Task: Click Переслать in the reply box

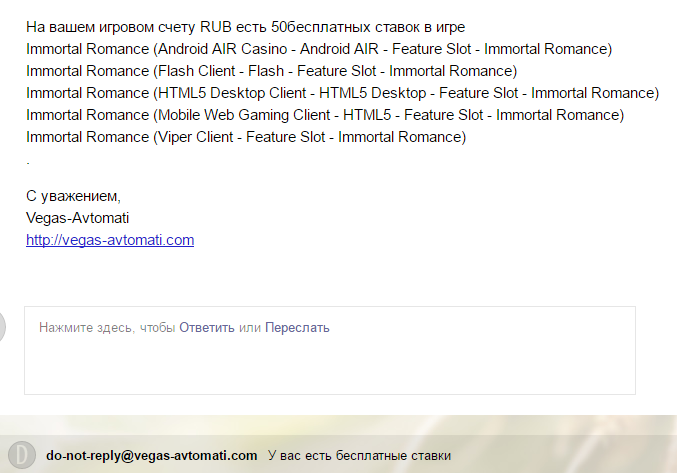Action: [x=297, y=328]
